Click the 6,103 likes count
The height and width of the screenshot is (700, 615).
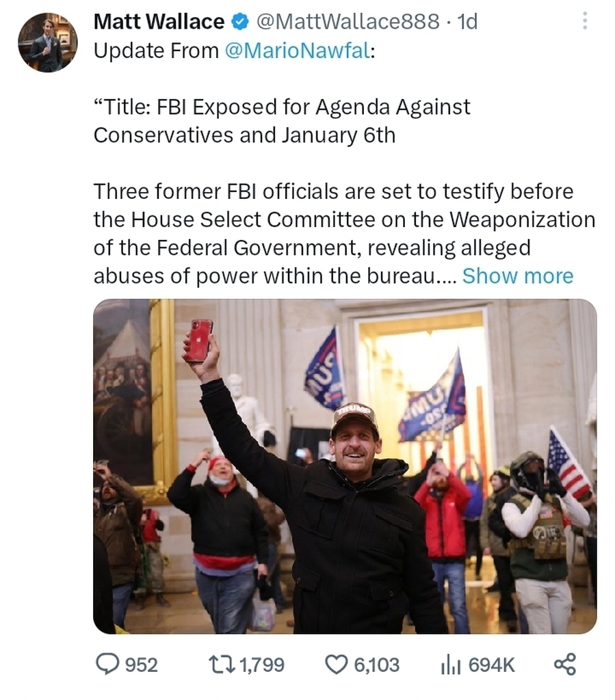pos(376,664)
